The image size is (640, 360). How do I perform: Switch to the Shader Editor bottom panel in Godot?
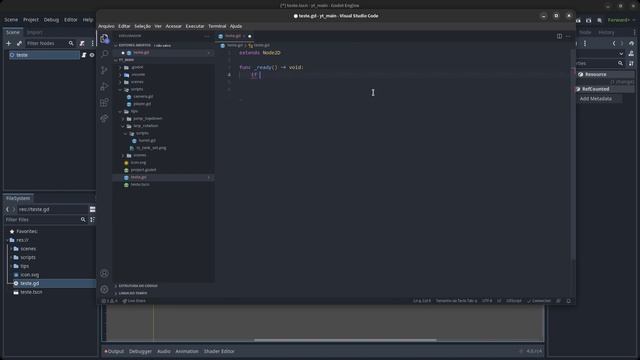[x=219, y=351]
